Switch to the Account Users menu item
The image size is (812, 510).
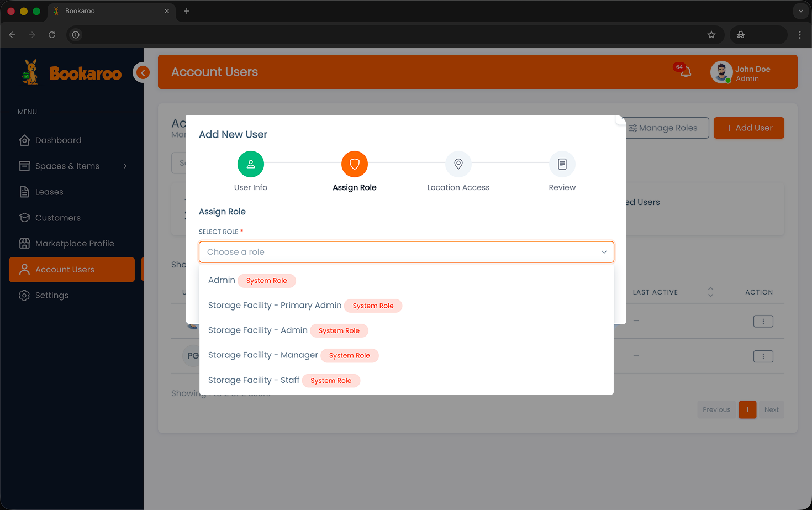pyautogui.click(x=65, y=270)
